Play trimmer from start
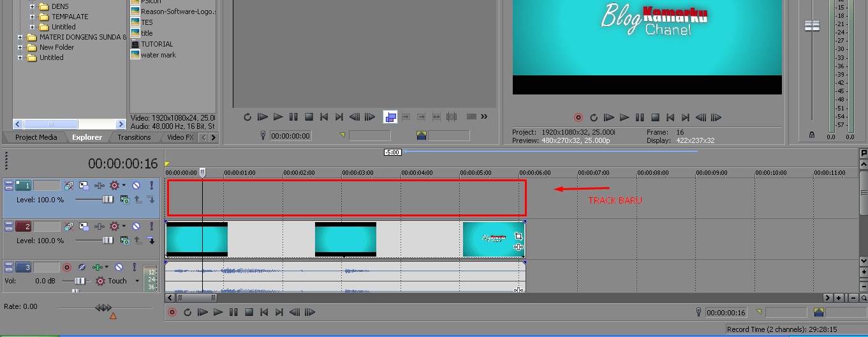The width and height of the screenshot is (868, 337). (x=263, y=117)
